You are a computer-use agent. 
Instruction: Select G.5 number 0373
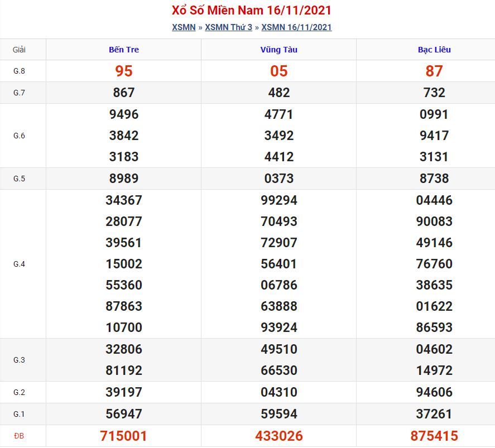tap(279, 179)
